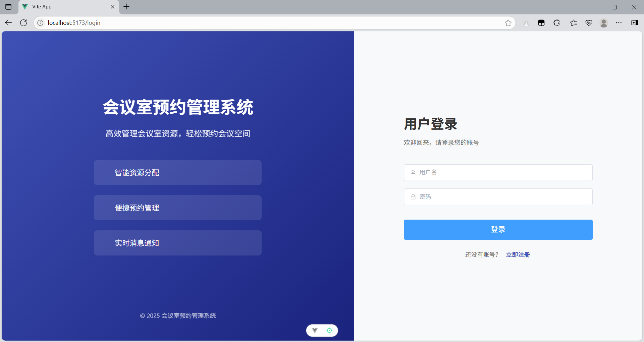The width and height of the screenshot is (644, 342).
Task: Toggle the Vue DevTools panel via Vue logo
Action: [315, 330]
